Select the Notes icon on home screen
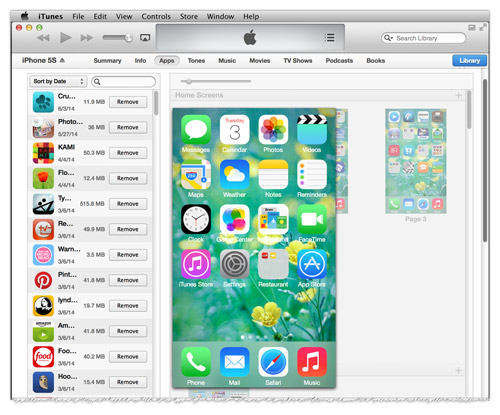This screenshot has height=415, width=500. [x=273, y=174]
